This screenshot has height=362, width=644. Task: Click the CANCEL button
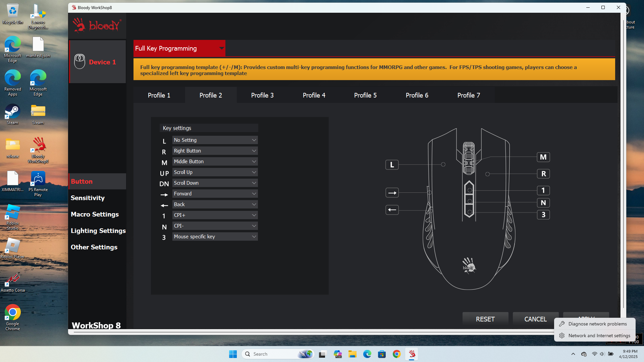535,319
